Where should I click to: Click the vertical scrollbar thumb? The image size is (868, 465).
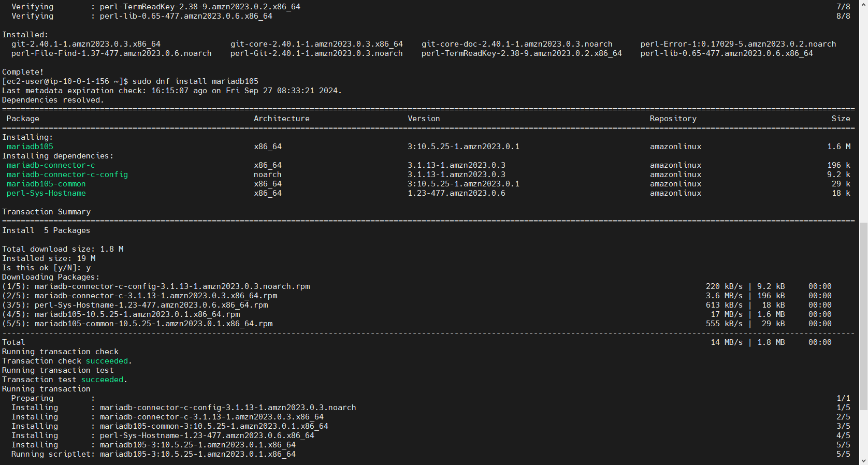click(x=863, y=337)
